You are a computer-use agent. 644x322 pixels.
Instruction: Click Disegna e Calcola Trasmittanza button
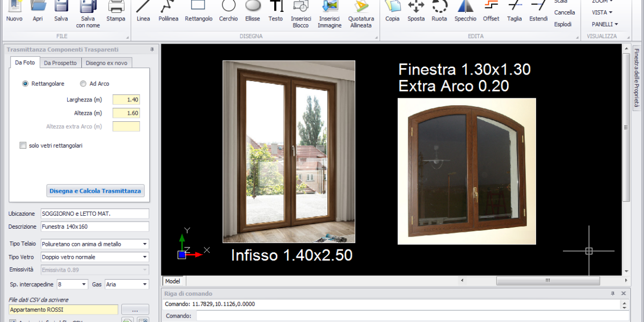tap(95, 191)
